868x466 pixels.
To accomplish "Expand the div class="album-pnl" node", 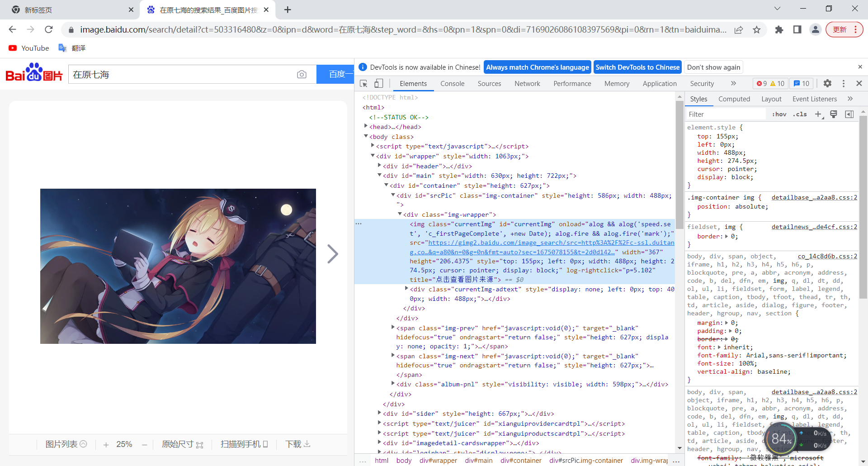I will coord(393,383).
